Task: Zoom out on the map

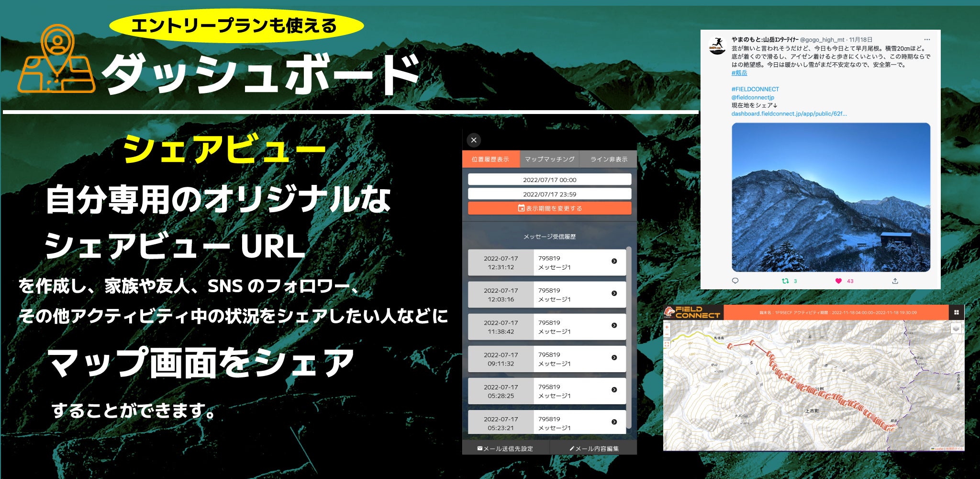Action: [x=667, y=334]
